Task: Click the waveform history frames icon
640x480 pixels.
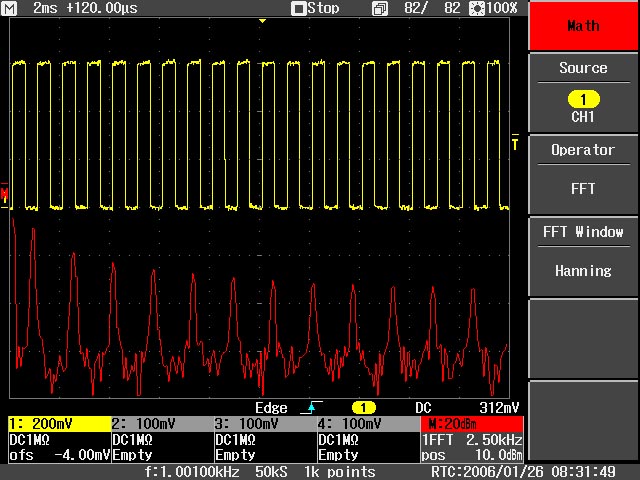Action: [x=379, y=8]
